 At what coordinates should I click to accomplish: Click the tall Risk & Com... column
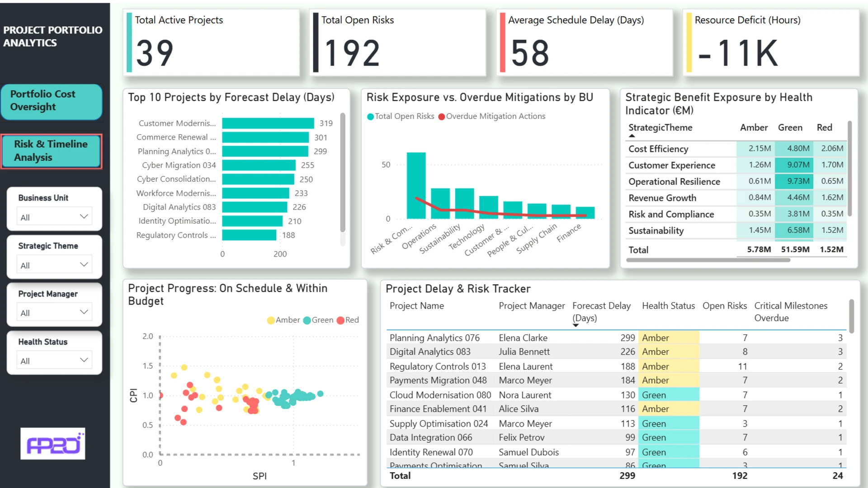tap(416, 186)
